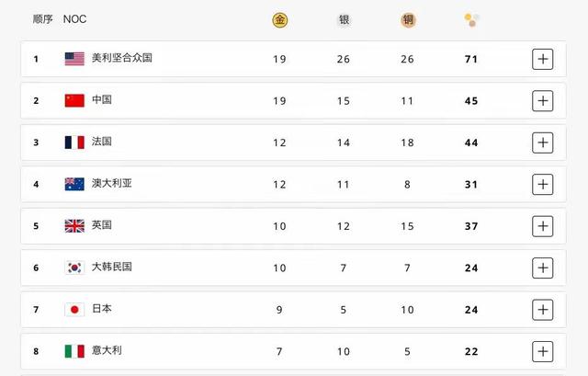Click the total medals column icon
588x376 pixels.
[x=471, y=19]
